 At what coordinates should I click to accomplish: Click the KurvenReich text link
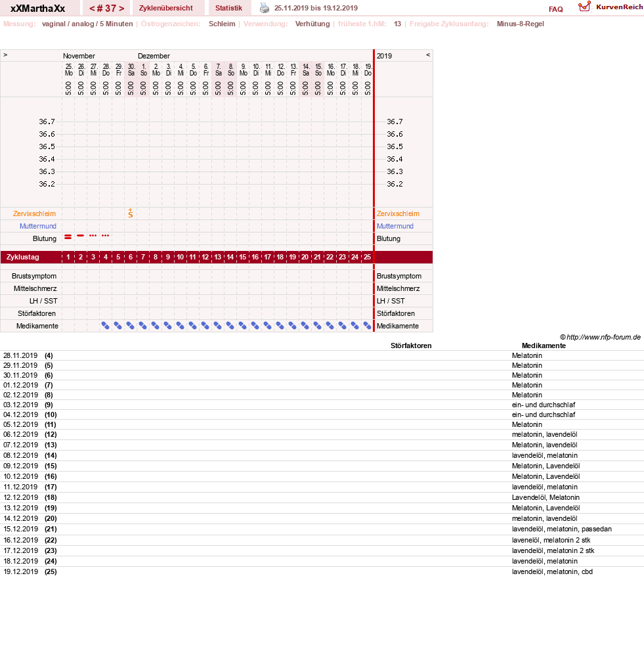(619, 7)
